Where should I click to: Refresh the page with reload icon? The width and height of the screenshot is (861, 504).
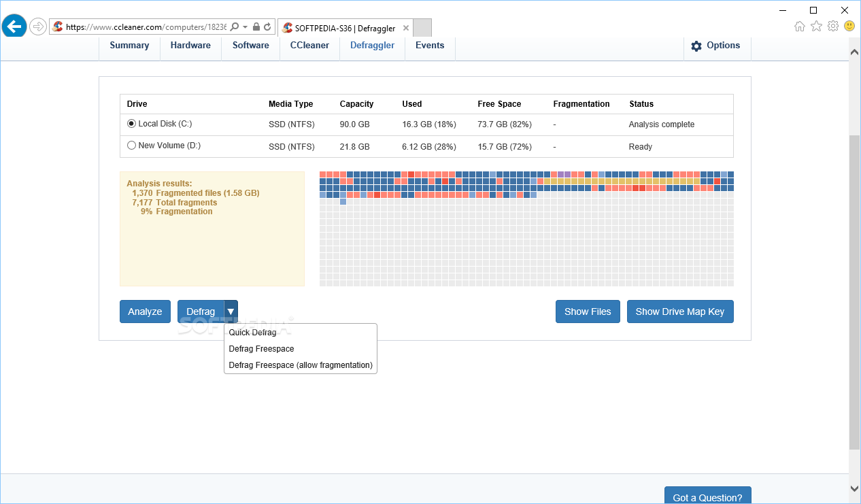point(267,27)
